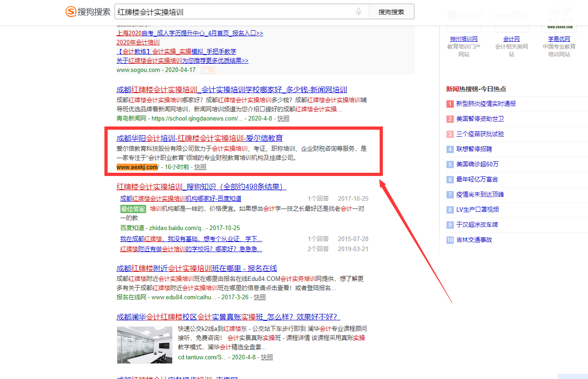This screenshot has height=379, width=588.
Task: Click the 2015-07-28 date text
Action: click(x=353, y=239)
